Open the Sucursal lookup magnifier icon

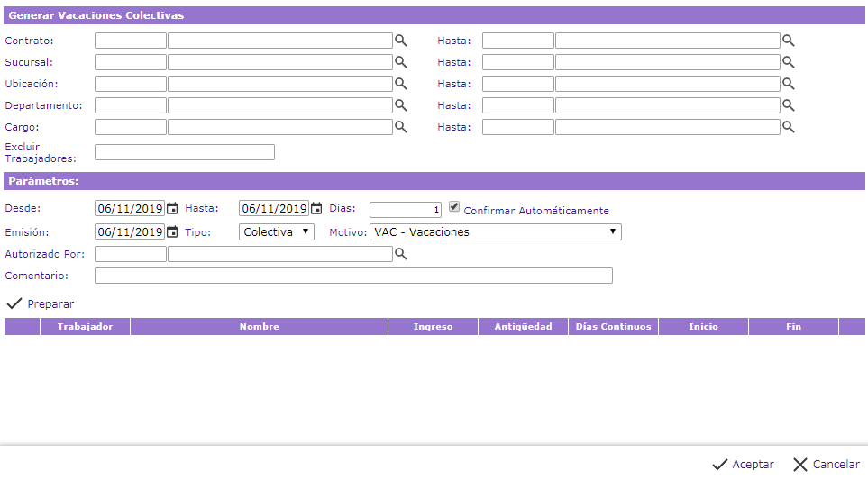tap(400, 62)
